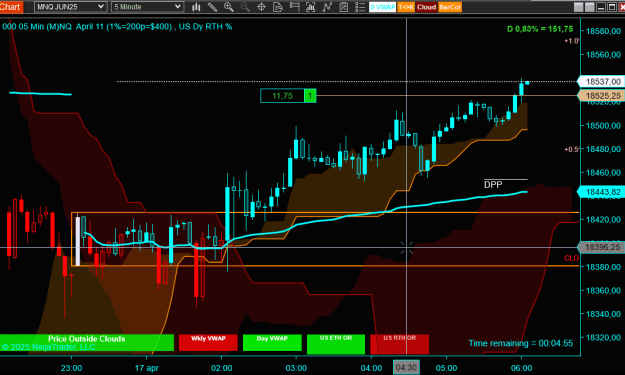Click the green position quantity 1 marker

point(310,96)
